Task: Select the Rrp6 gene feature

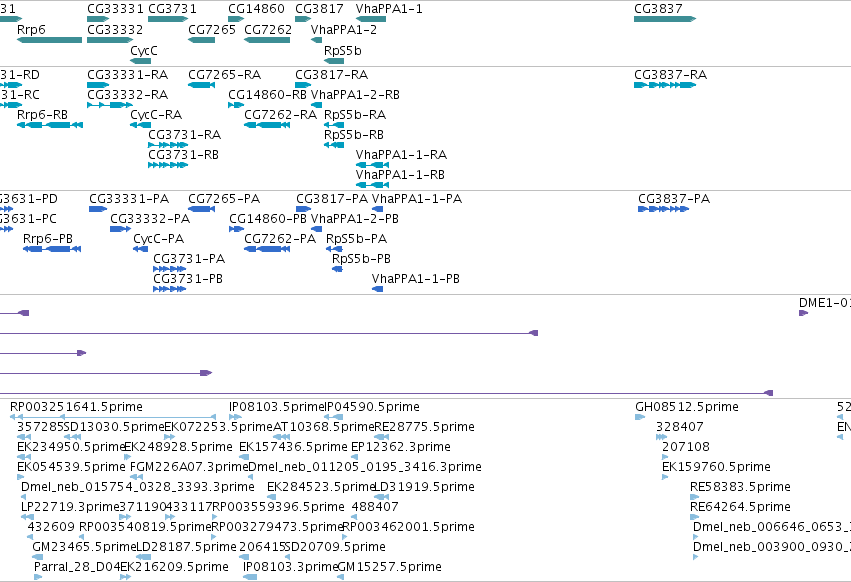Action: [49, 40]
